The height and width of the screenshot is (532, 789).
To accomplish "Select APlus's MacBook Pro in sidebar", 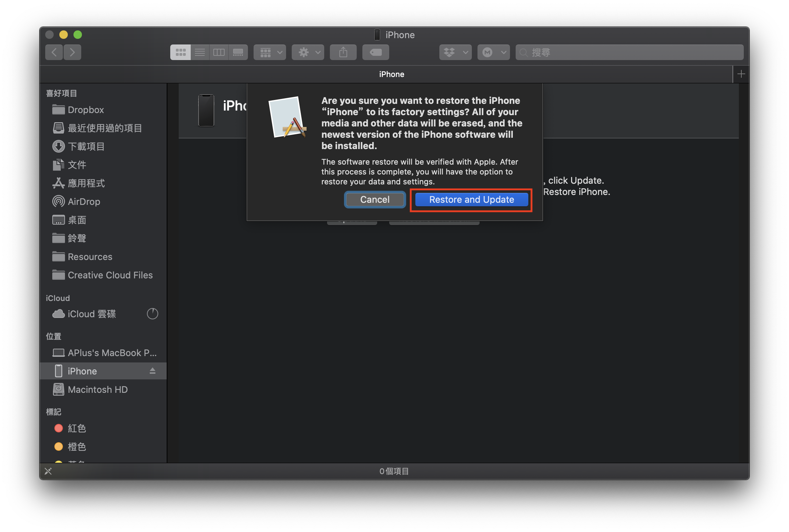I will [x=103, y=353].
